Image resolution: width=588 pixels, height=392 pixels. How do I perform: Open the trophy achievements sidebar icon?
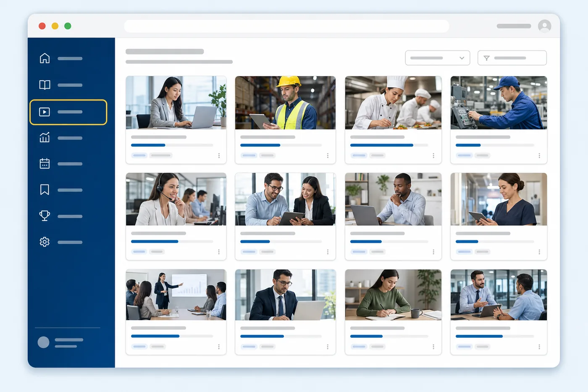[x=45, y=216]
